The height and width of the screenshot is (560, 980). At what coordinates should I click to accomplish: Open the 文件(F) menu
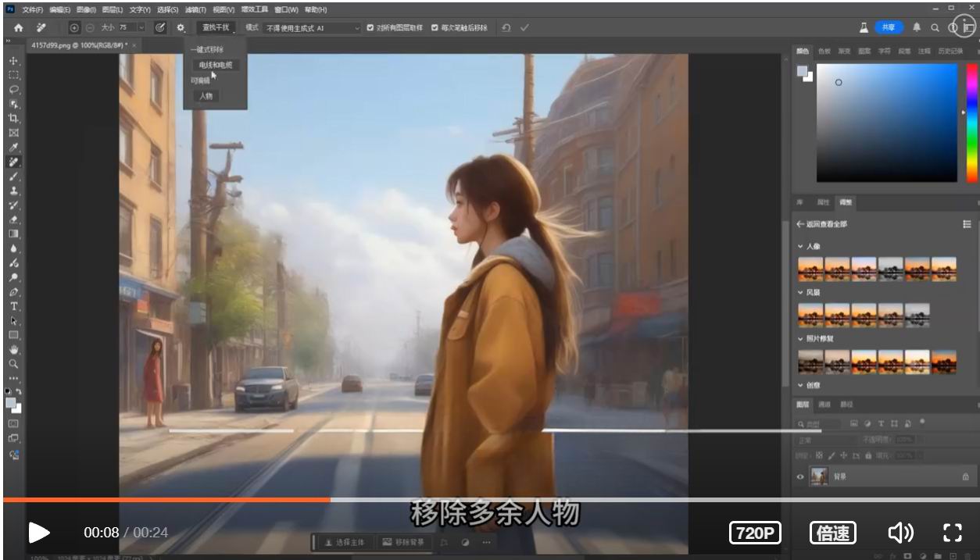pos(34,9)
